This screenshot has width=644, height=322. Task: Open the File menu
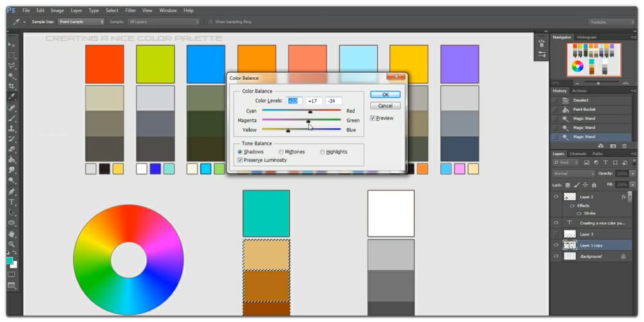point(26,10)
